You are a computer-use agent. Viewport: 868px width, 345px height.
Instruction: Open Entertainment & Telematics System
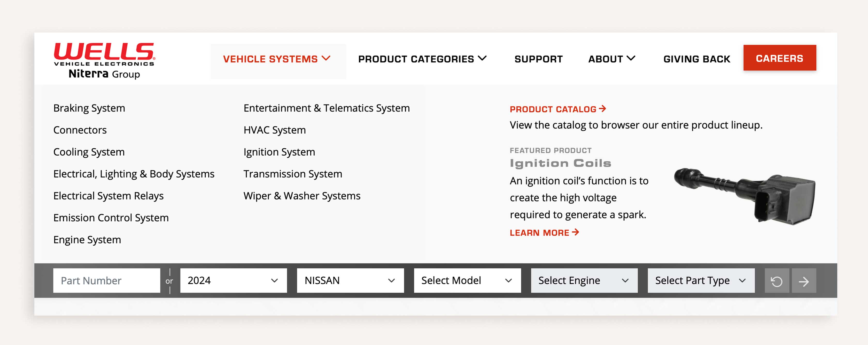tap(327, 108)
